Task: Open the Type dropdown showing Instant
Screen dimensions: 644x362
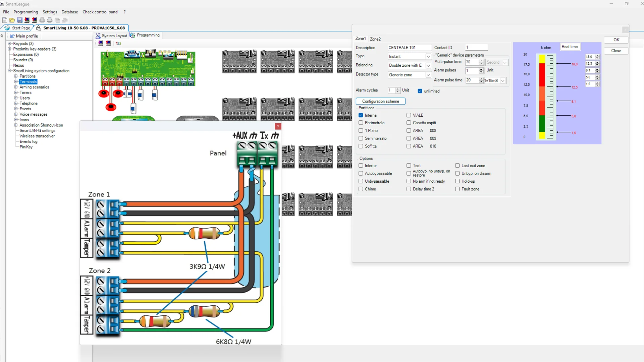Action: click(428, 57)
